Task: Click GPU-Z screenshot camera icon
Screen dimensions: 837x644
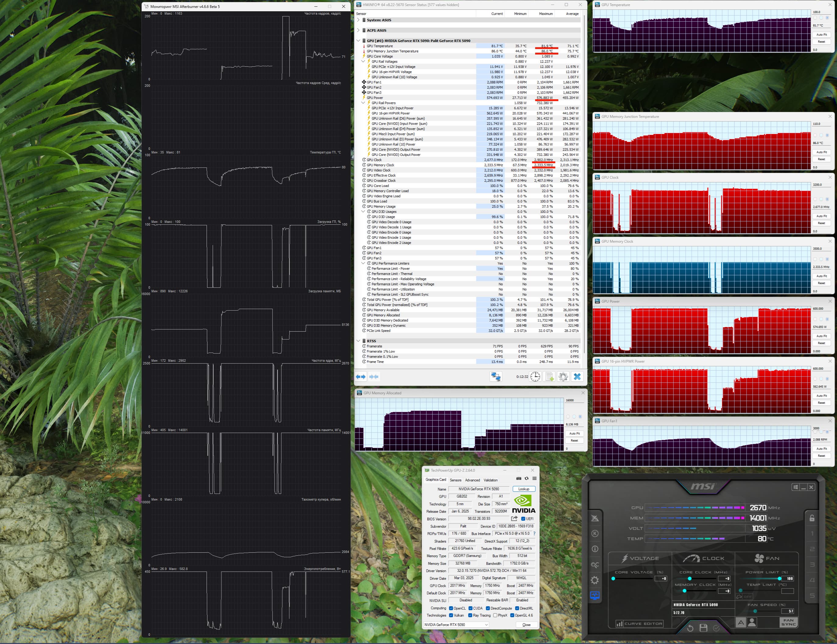Action: coord(518,478)
